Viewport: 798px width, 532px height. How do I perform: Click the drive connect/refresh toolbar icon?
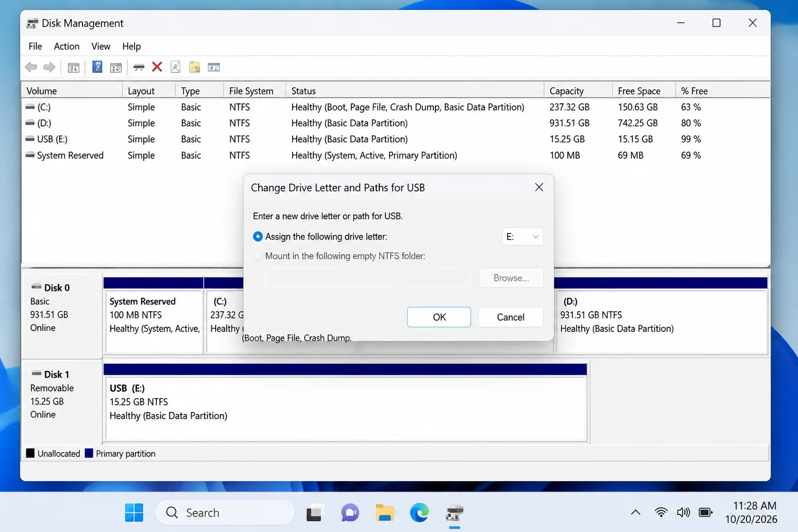click(x=139, y=67)
